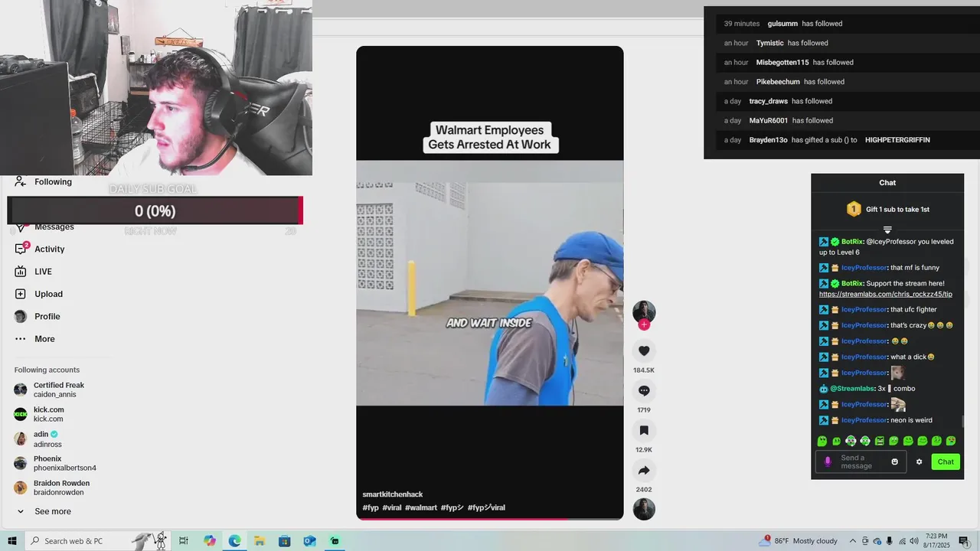Follow creator via red plus badge

pyautogui.click(x=644, y=324)
